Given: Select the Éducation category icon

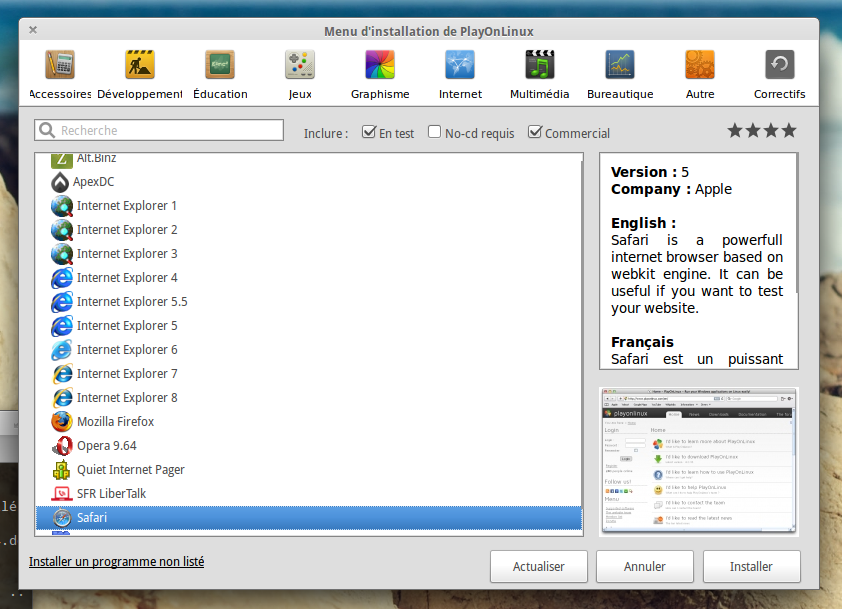Looking at the screenshot, I should 220,64.
